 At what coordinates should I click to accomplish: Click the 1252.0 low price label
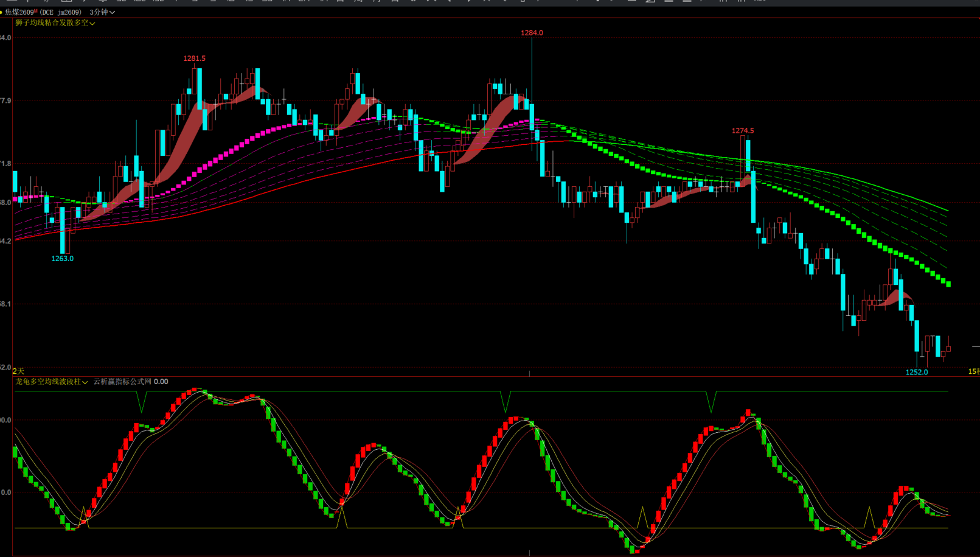pos(917,372)
